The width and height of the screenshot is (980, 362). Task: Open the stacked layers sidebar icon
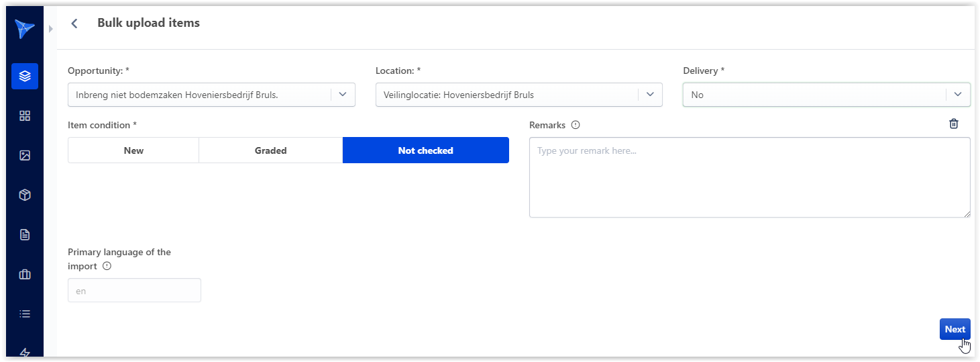click(x=25, y=77)
